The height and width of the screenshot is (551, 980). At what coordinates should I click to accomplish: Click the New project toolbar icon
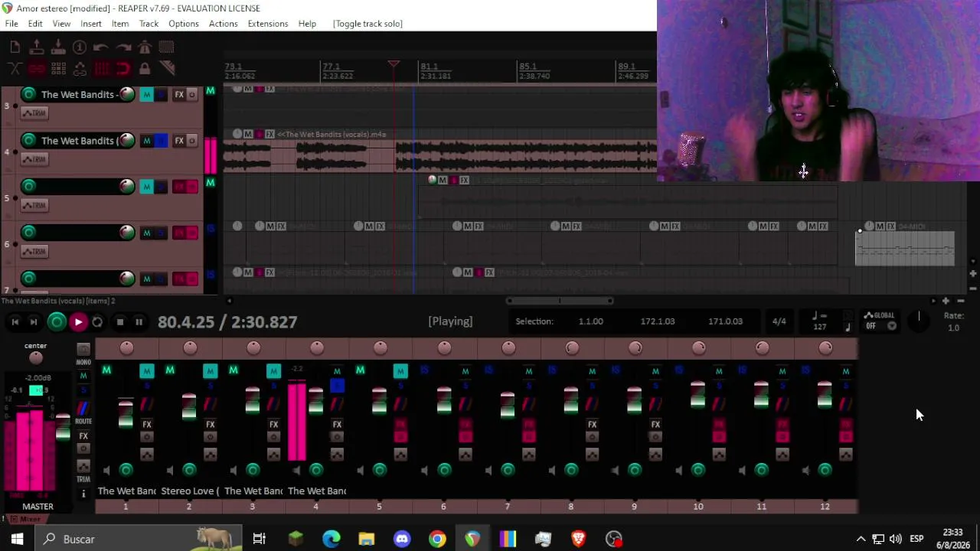click(15, 47)
